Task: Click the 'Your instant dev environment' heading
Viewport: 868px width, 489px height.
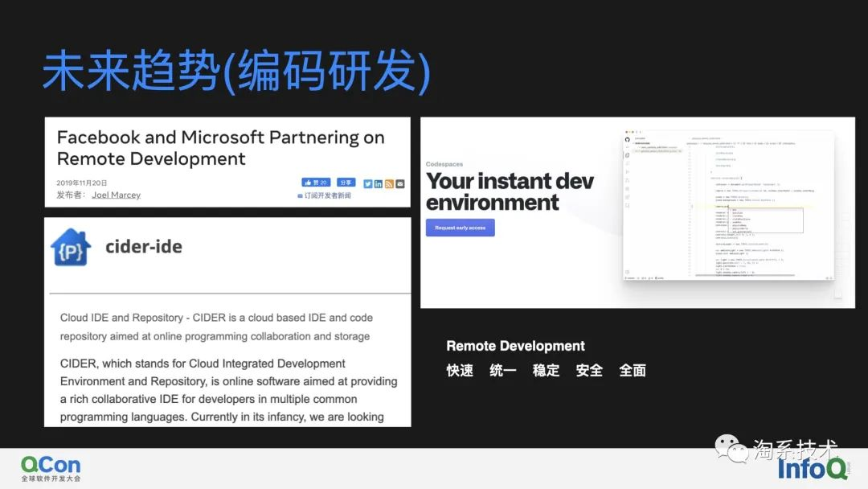Action: [510, 191]
